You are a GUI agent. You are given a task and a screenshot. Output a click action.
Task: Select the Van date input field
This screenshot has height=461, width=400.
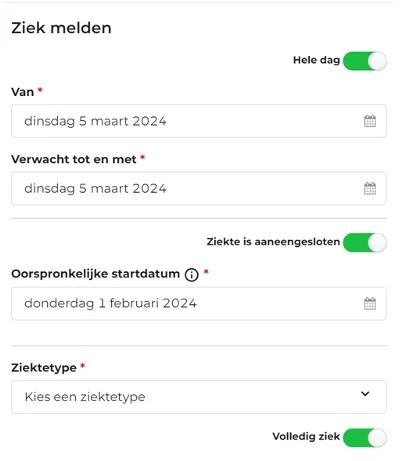199,121
